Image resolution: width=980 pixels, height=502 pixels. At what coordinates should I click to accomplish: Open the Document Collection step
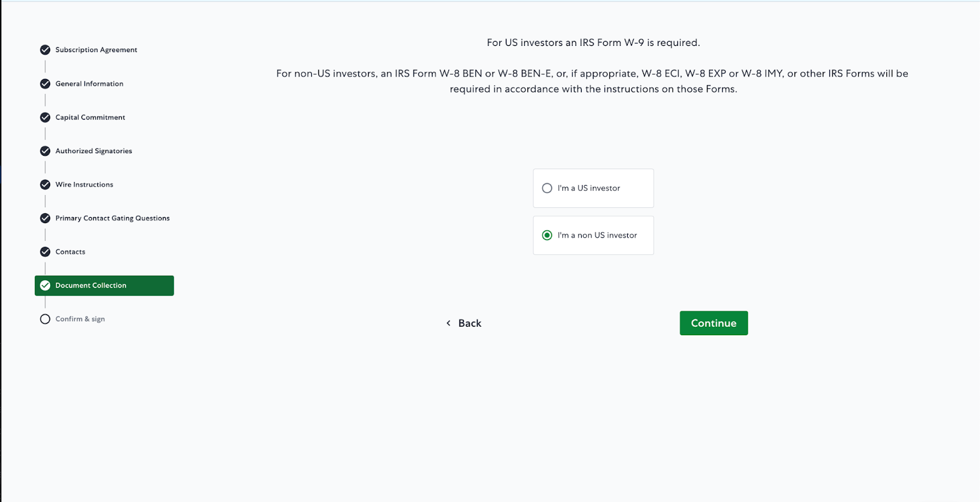point(91,286)
